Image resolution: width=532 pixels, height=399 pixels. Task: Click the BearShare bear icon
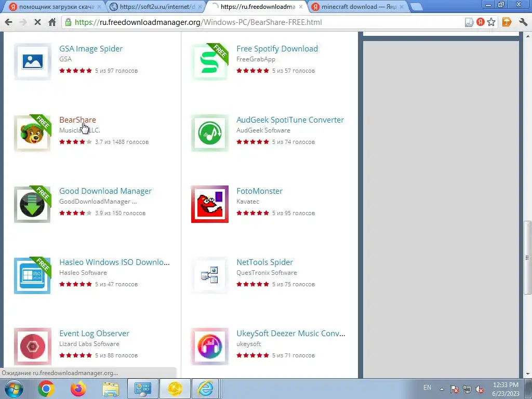[x=33, y=132]
